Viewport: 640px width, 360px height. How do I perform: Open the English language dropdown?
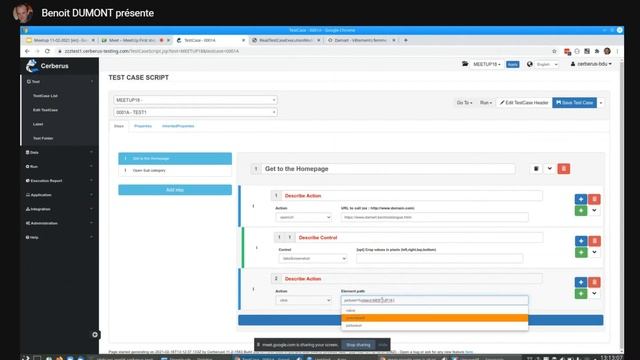[x=547, y=64]
